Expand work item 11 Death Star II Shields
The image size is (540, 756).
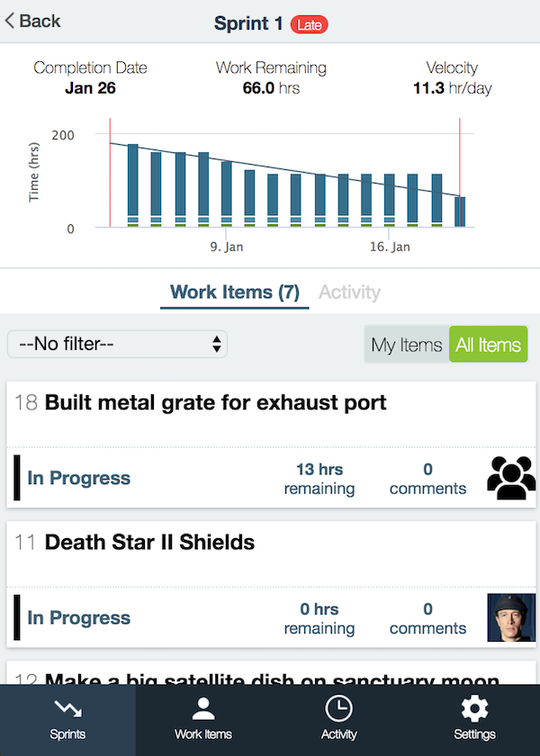coord(149,543)
